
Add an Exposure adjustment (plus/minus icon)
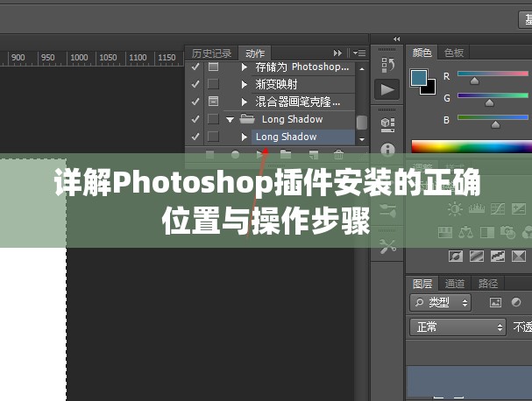pos(519,208)
